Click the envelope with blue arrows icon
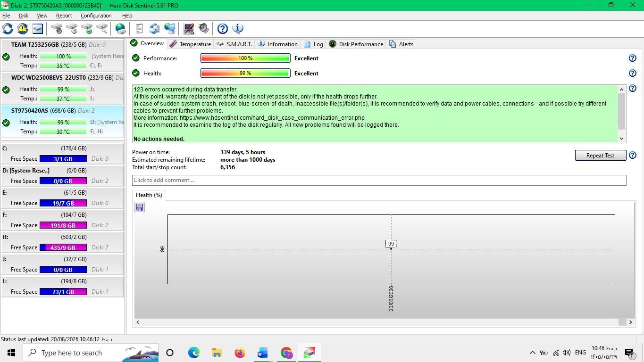 (154, 29)
